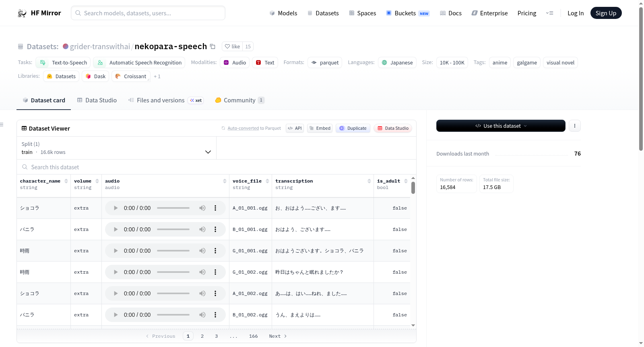
Task: Open more options next to Use this dataset
Action: pos(574,126)
